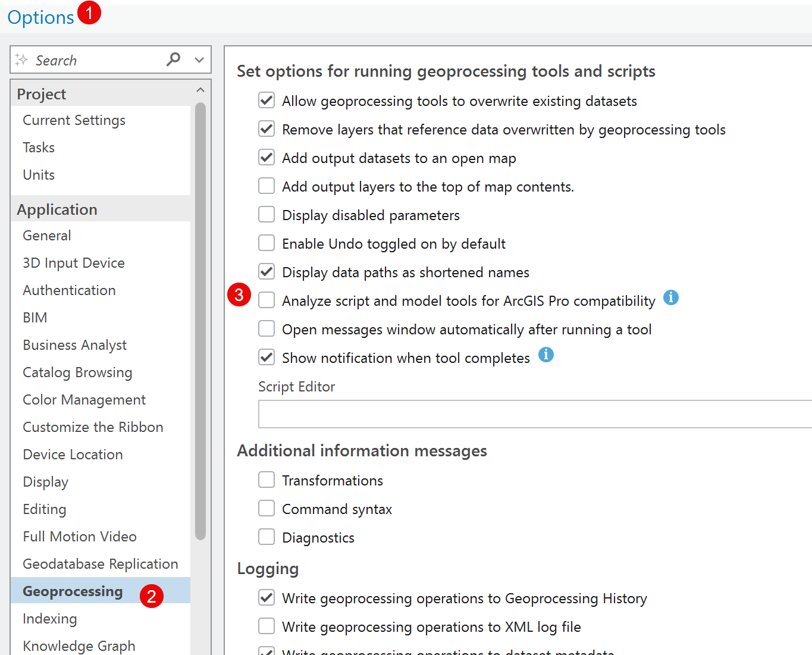Click the info icon next to Show notification option
This screenshot has width=812, height=655.
point(546,355)
